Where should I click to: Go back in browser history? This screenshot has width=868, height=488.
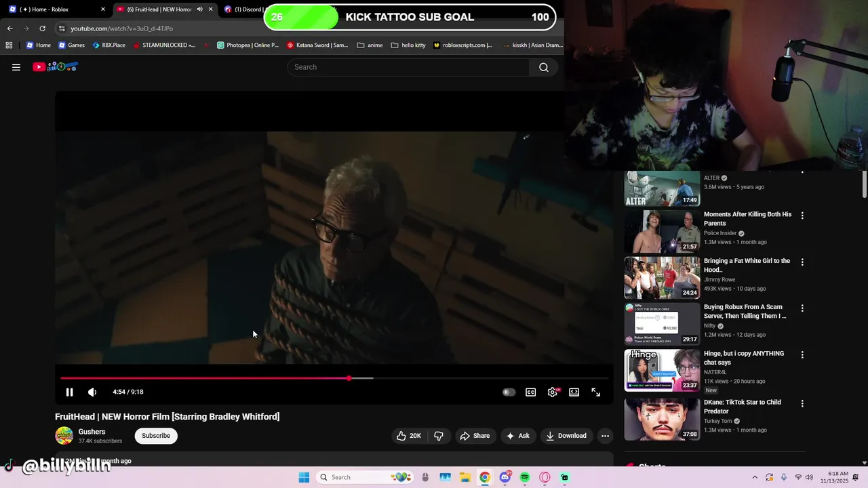[x=9, y=28]
